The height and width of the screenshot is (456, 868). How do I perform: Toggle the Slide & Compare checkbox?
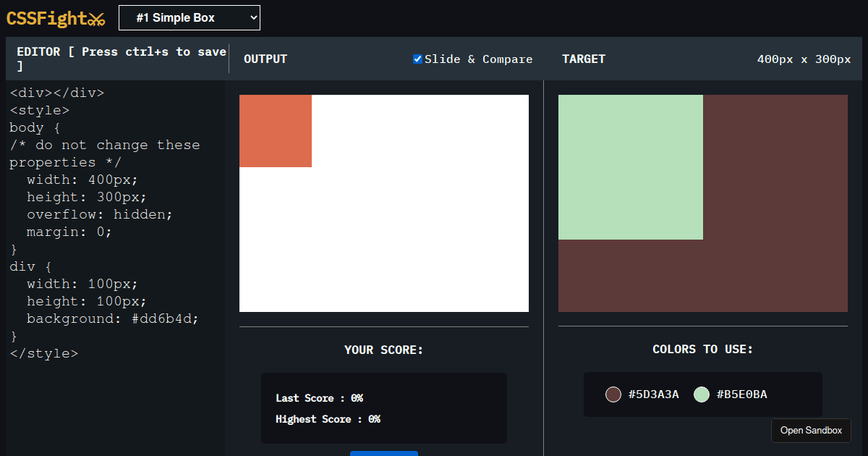417,59
